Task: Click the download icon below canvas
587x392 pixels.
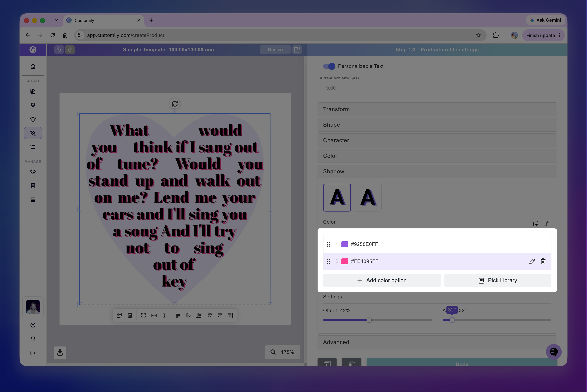Action: [60, 352]
